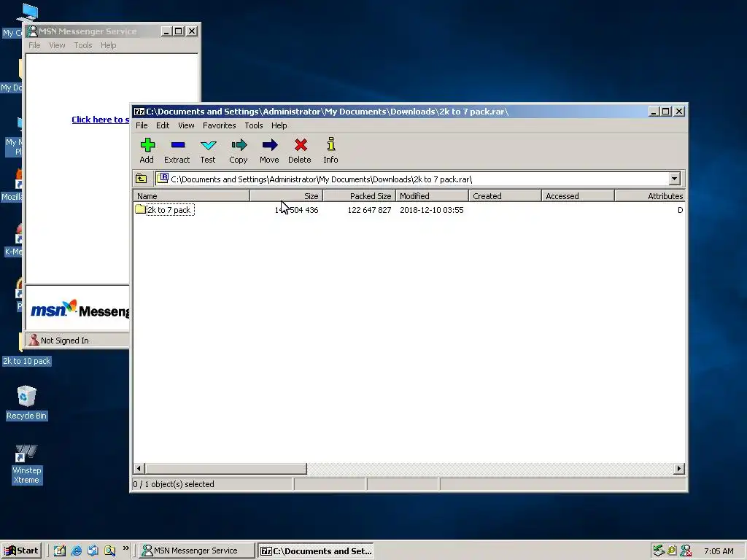This screenshot has height=560, width=747.
Task: Click the fourth quick launch icon with magnifier
Action: pyautogui.click(x=110, y=551)
